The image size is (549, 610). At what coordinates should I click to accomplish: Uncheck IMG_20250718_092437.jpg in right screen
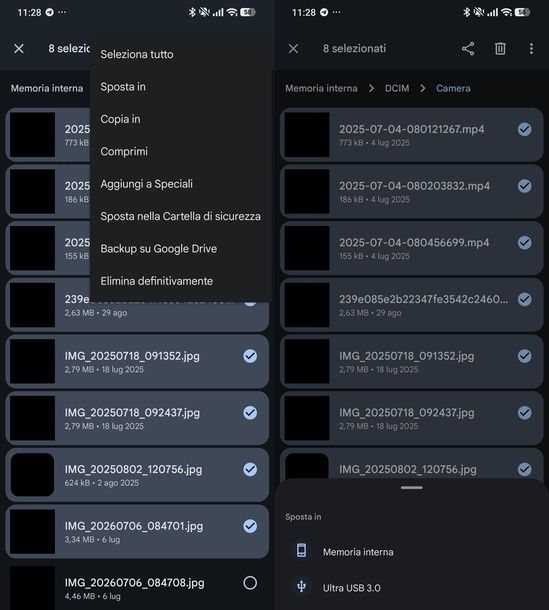click(x=524, y=413)
